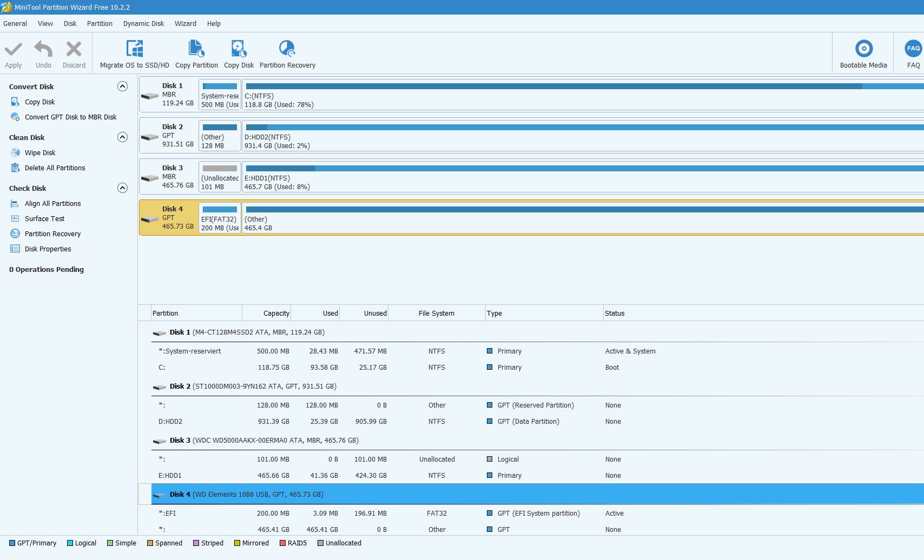Select Unallocated 101 MB block on Disk 3

(220, 177)
